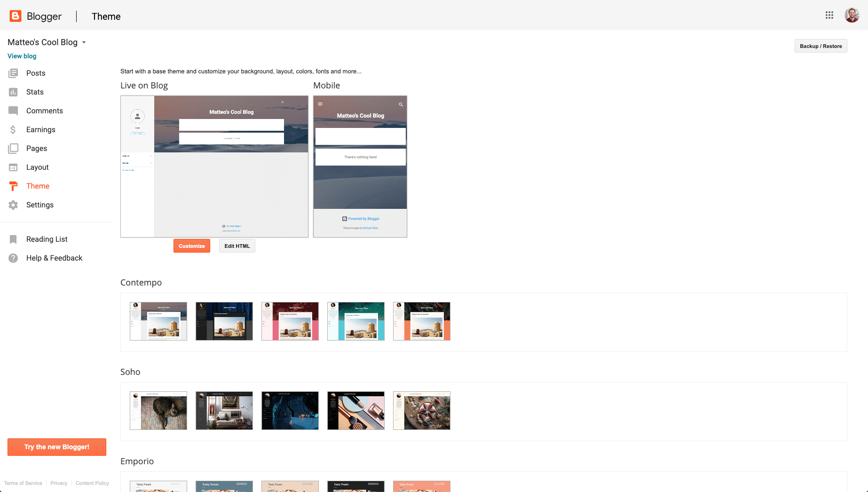Click Try the new Blogger!
This screenshot has width=868, height=492.
(56, 447)
